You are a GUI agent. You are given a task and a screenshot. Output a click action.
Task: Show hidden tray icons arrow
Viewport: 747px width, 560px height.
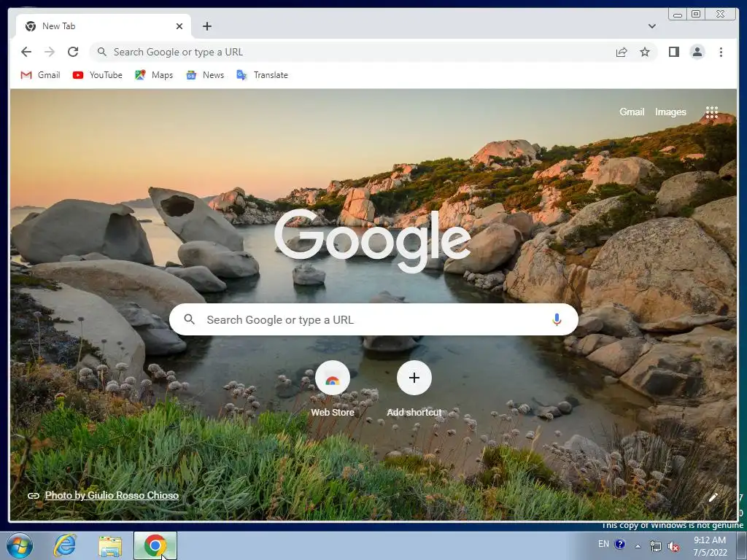(x=638, y=546)
